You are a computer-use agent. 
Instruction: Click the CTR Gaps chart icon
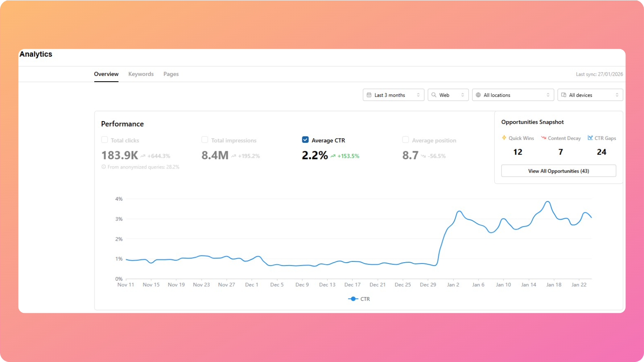coord(590,138)
